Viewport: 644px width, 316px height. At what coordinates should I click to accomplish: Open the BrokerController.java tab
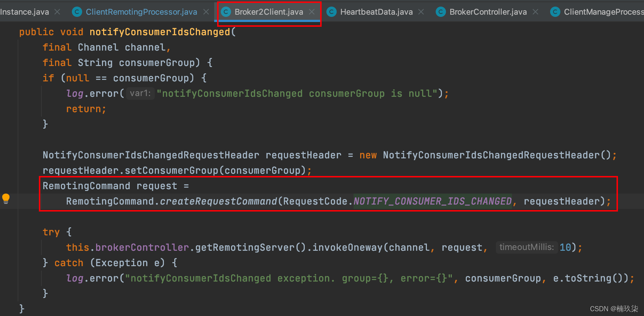coord(488,12)
